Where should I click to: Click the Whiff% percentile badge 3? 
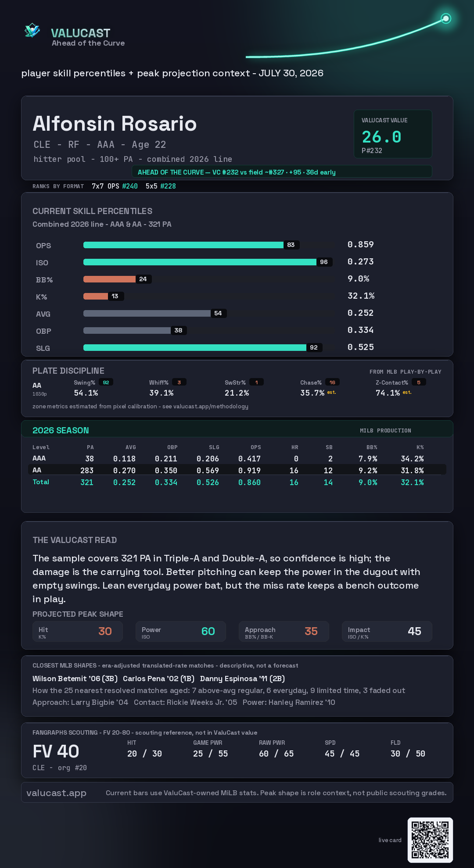[179, 382]
